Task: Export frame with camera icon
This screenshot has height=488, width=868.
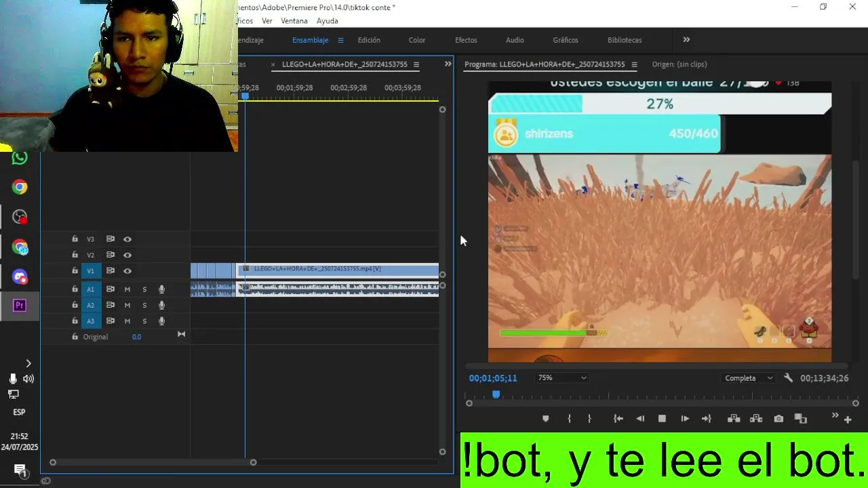Action: (778, 419)
